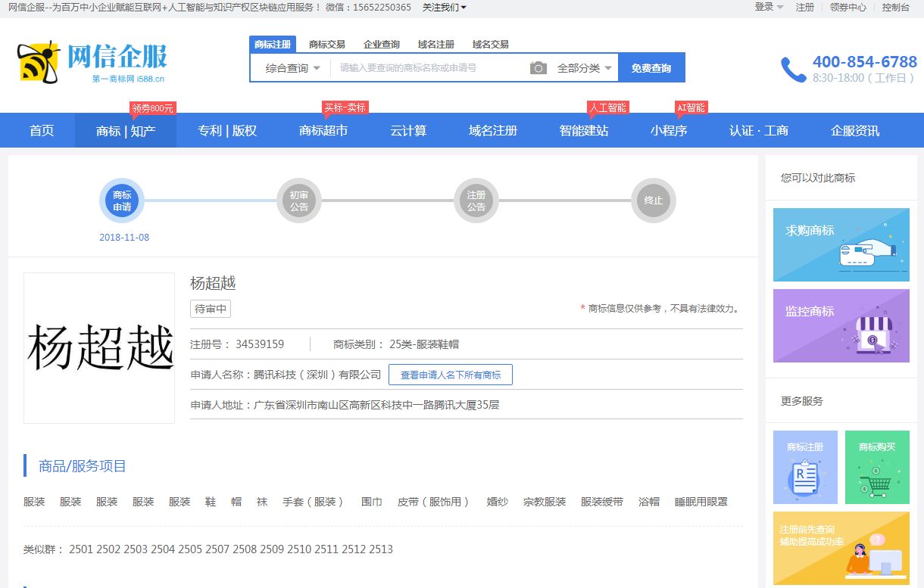924x588 pixels.
Task: Click the 杨超越 trademark title text
Action: (213, 284)
